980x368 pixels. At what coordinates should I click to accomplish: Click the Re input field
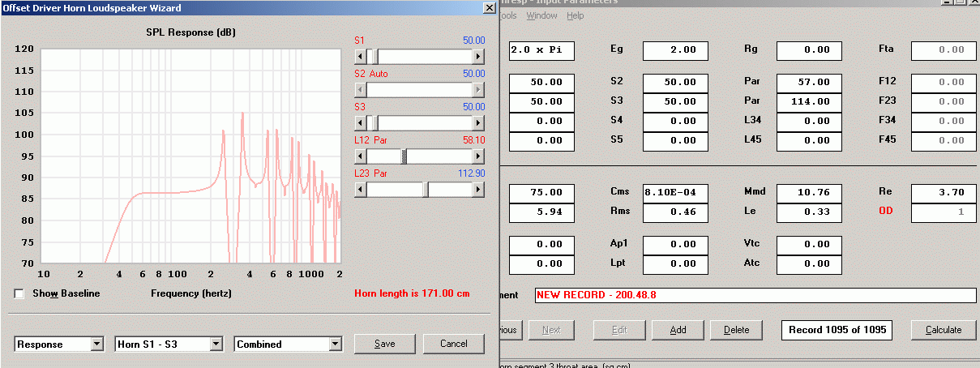pyautogui.click(x=944, y=193)
